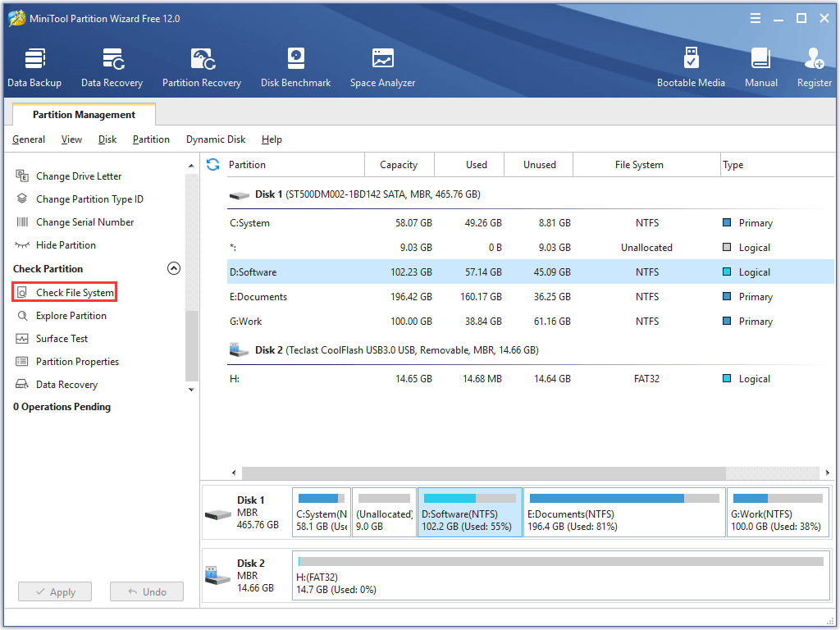Select the Unallocated 9.0 GB block in disk map
Screen dimensions: 840x630
pyautogui.click(x=384, y=512)
